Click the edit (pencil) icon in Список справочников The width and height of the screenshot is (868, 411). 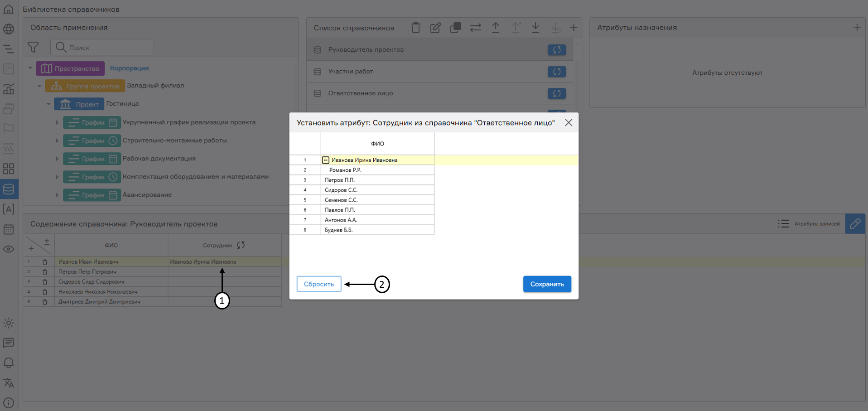click(x=435, y=28)
